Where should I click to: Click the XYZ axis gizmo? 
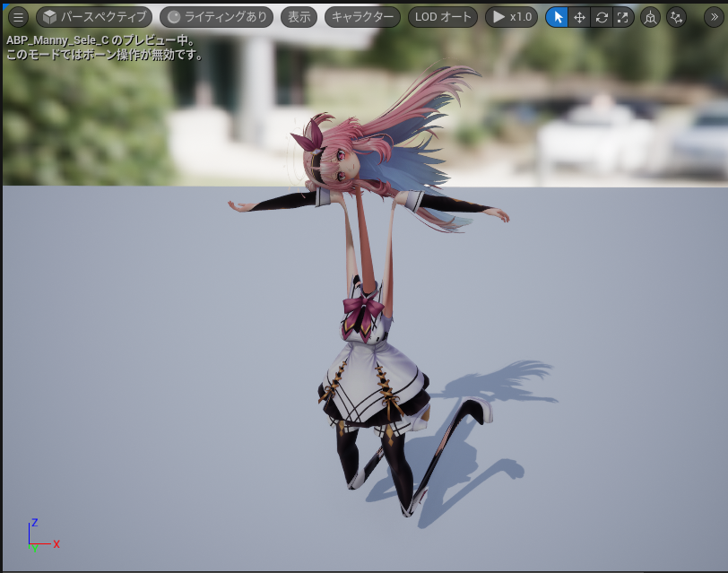click(43, 535)
